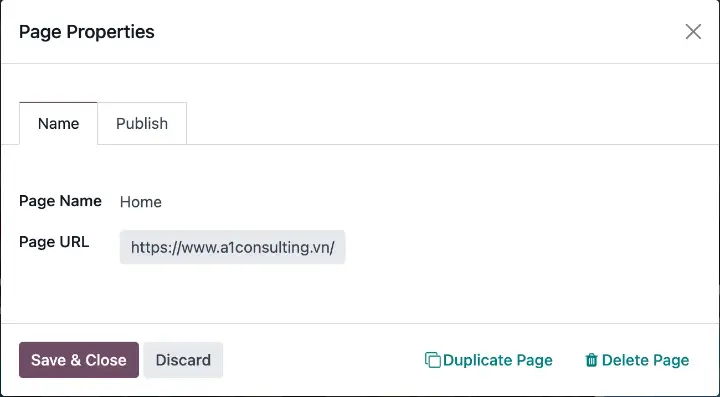Click the duplicate (overlapping squares) icon

click(433, 360)
